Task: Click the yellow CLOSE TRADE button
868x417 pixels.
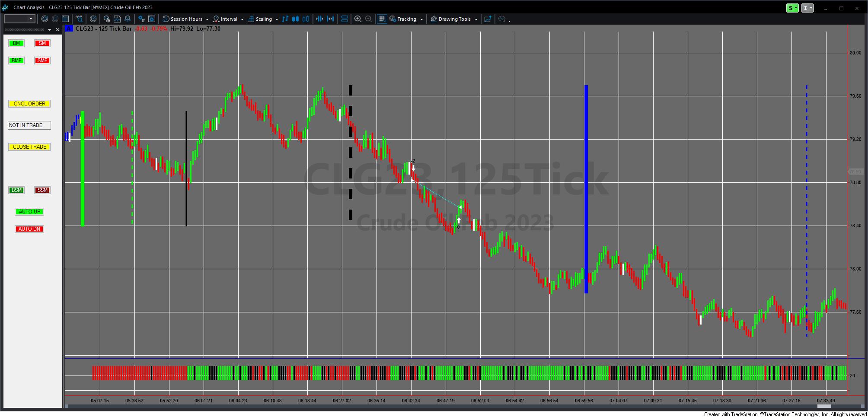Action: (29, 147)
